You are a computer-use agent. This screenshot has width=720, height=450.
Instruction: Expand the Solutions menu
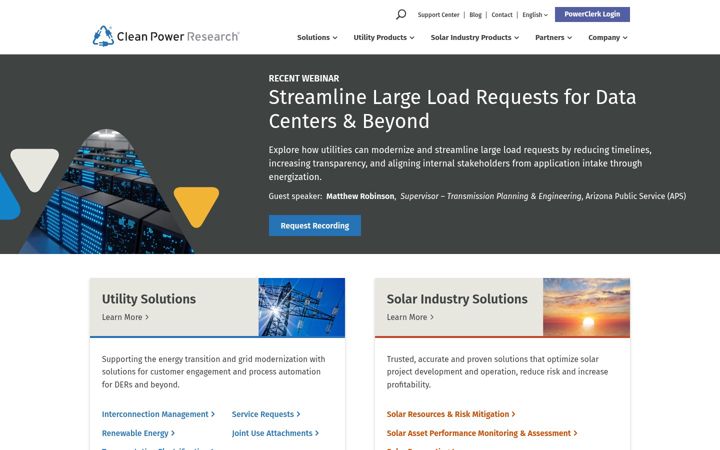coord(317,37)
